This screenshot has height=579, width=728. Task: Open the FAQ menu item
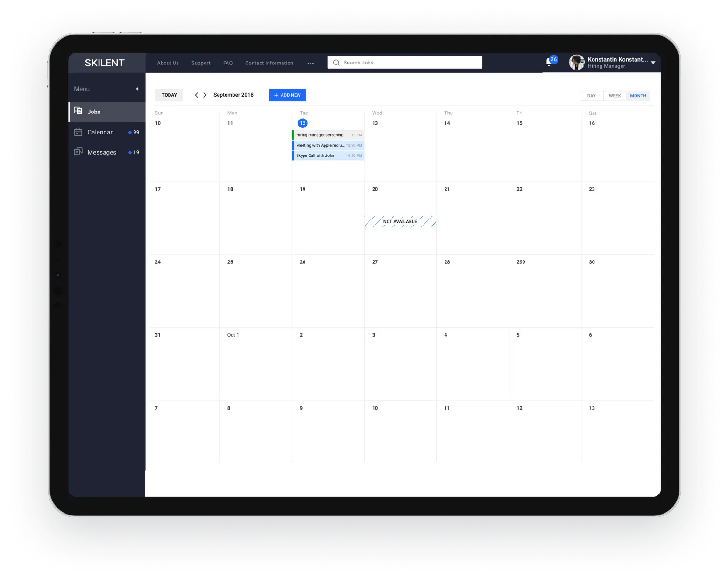click(x=228, y=63)
